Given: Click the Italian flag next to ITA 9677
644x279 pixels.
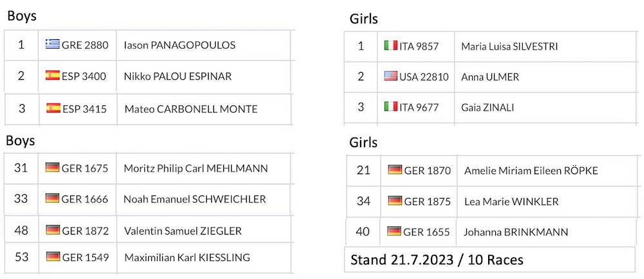Looking at the screenshot, I should 390,107.
